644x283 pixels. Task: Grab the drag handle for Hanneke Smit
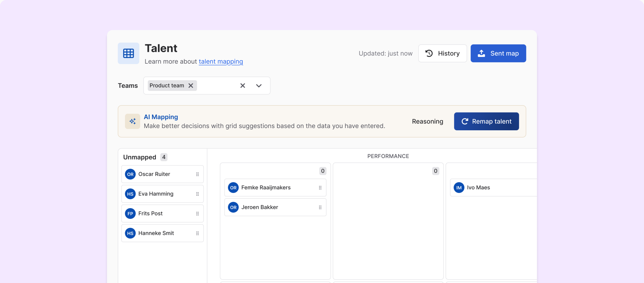197,233
